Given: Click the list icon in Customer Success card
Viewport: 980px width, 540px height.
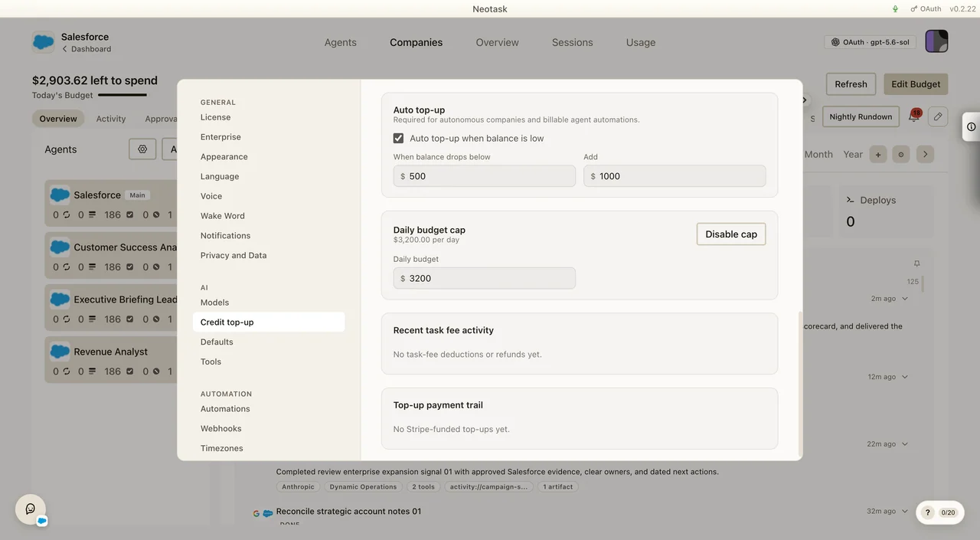Looking at the screenshot, I should tap(92, 267).
